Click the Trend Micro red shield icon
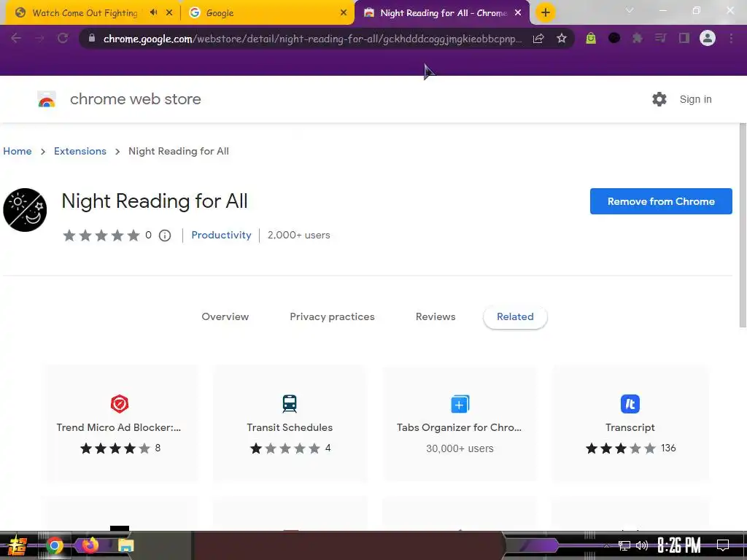 click(120, 404)
